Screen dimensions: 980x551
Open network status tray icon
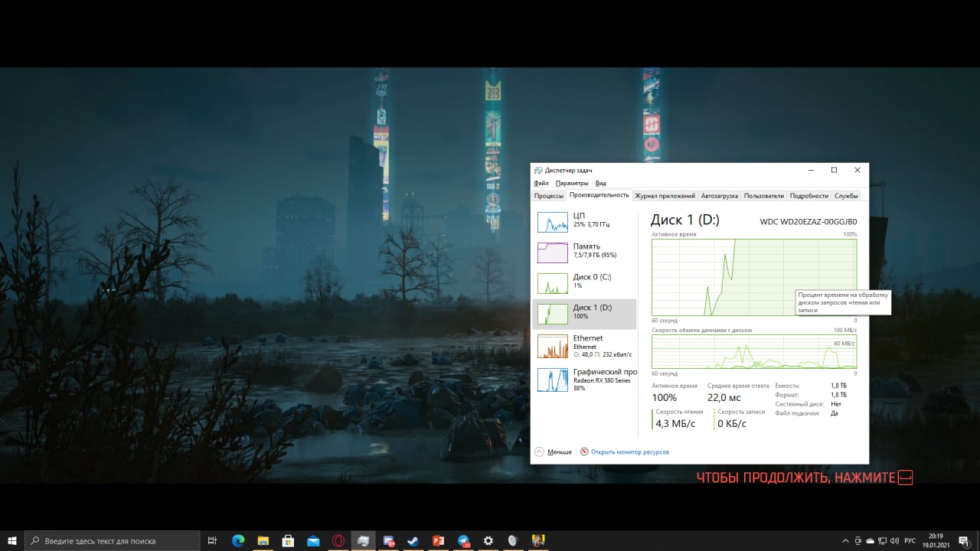882,540
